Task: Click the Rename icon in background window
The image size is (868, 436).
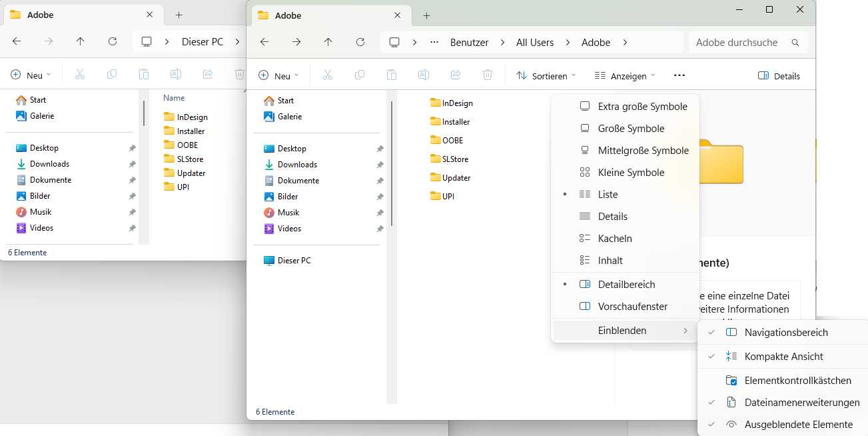Action: pos(176,75)
